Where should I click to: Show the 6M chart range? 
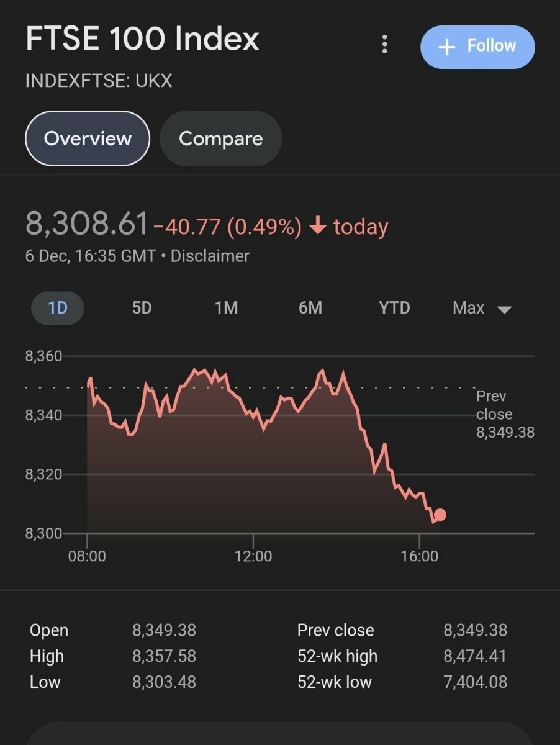click(310, 308)
